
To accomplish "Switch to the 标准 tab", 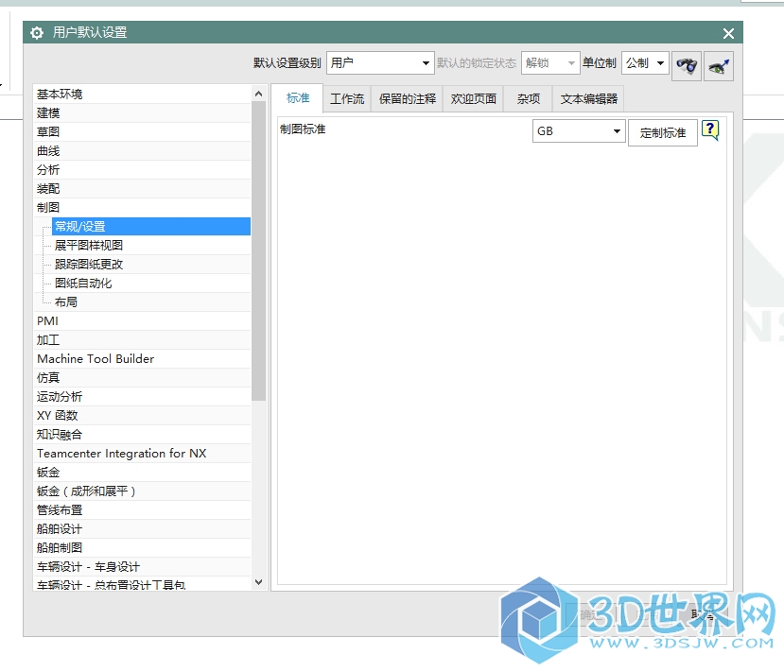I will (x=298, y=98).
